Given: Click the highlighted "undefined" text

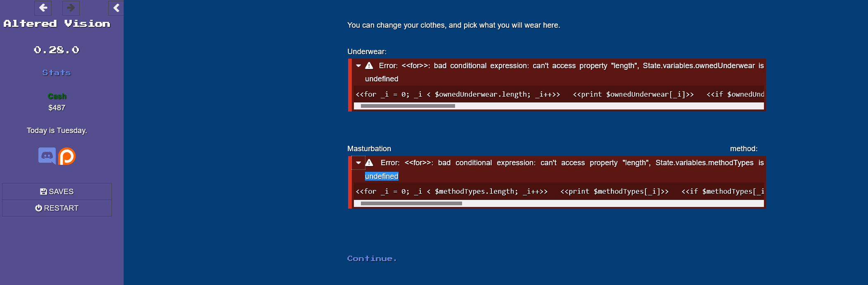Looking at the screenshot, I should point(382,176).
